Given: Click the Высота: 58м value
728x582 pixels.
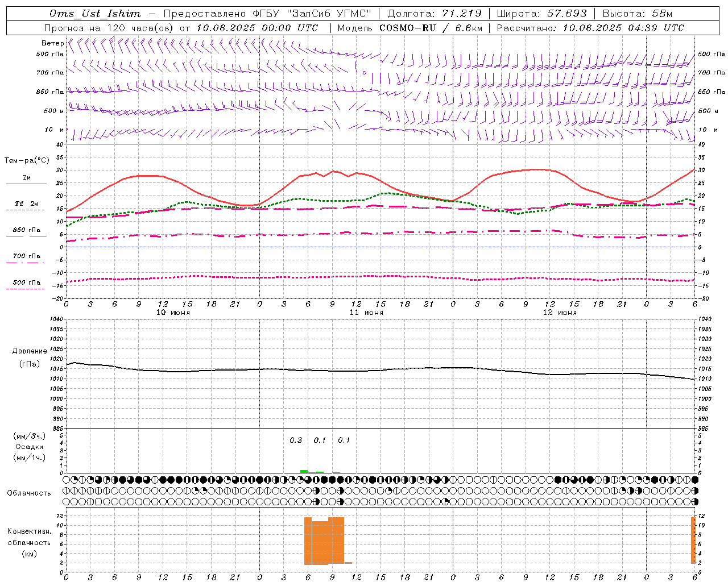Looking at the screenshot, I should [637, 14].
